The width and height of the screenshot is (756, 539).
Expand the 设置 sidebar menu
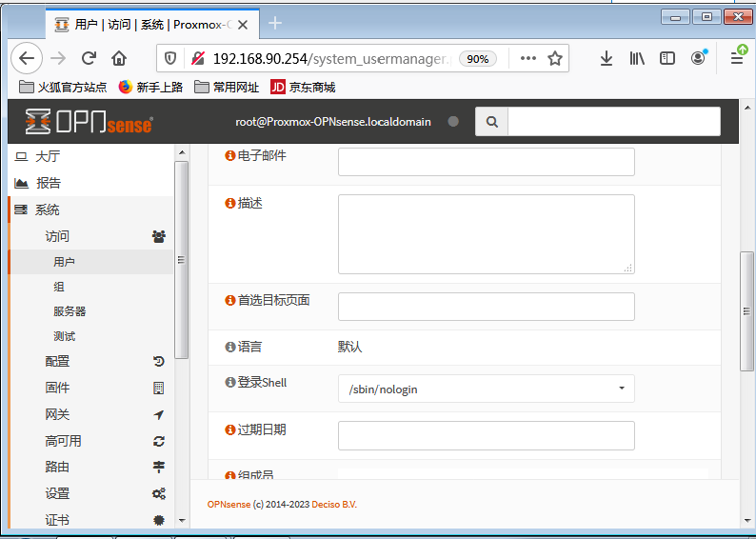[x=57, y=493]
